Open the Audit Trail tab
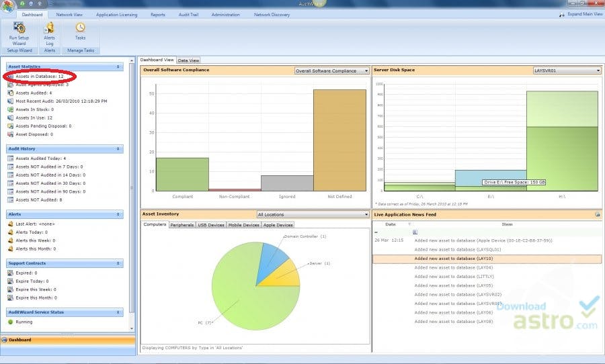This screenshot has width=605, height=364. pos(188,15)
